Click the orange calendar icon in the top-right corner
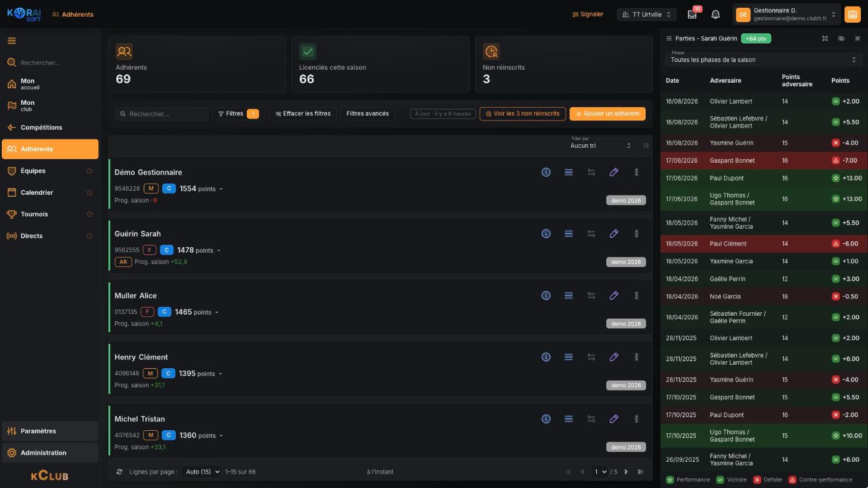Viewport: 868px width, 488px height. point(852,15)
